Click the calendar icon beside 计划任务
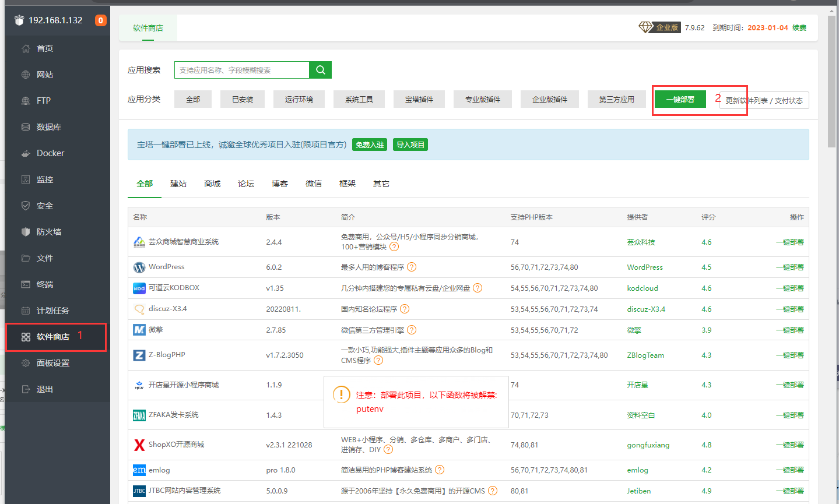Viewport: 839px width, 504px height. coord(26,311)
